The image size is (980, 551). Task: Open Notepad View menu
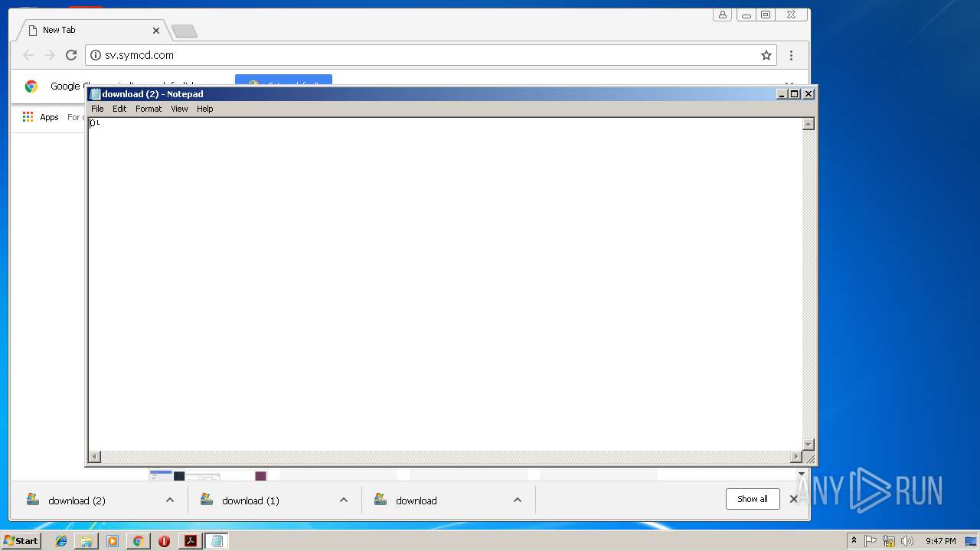pos(179,109)
